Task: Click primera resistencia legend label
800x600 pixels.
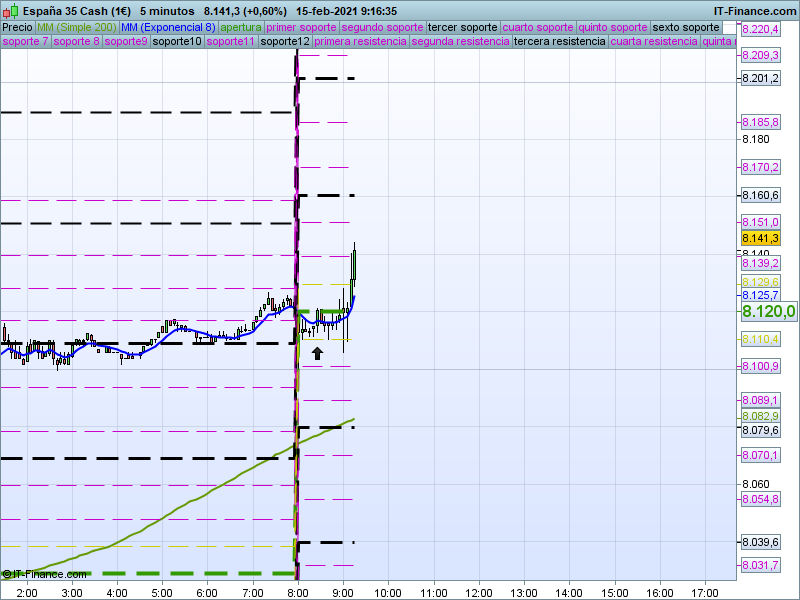Action: (360, 41)
